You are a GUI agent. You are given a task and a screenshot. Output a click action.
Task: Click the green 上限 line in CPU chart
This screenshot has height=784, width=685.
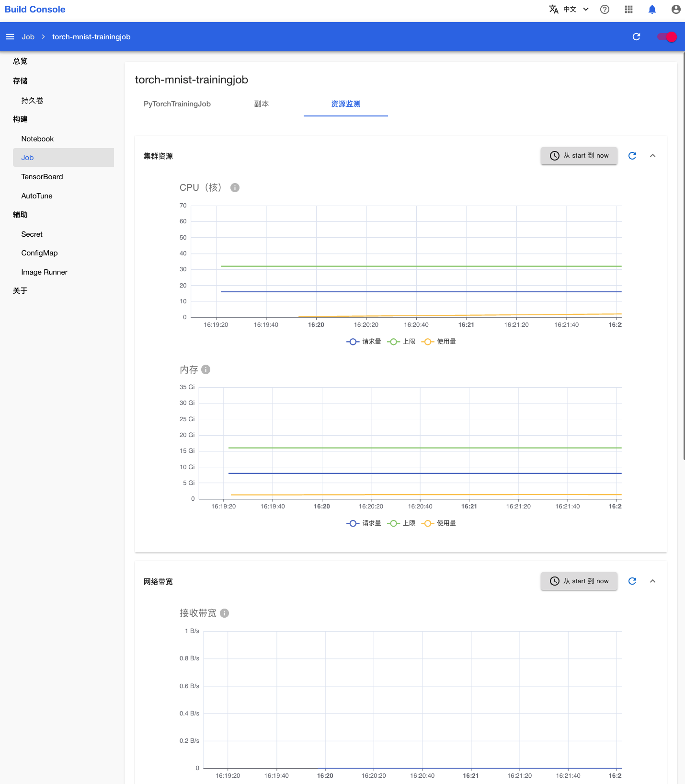pyautogui.click(x=421, y=266)
